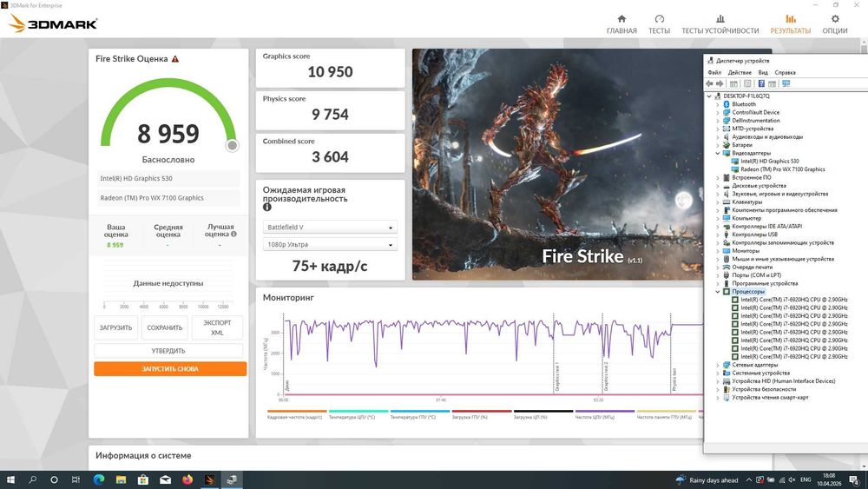
Task: Open taskbar Search magnifier
Action: (x=33, y=479)
